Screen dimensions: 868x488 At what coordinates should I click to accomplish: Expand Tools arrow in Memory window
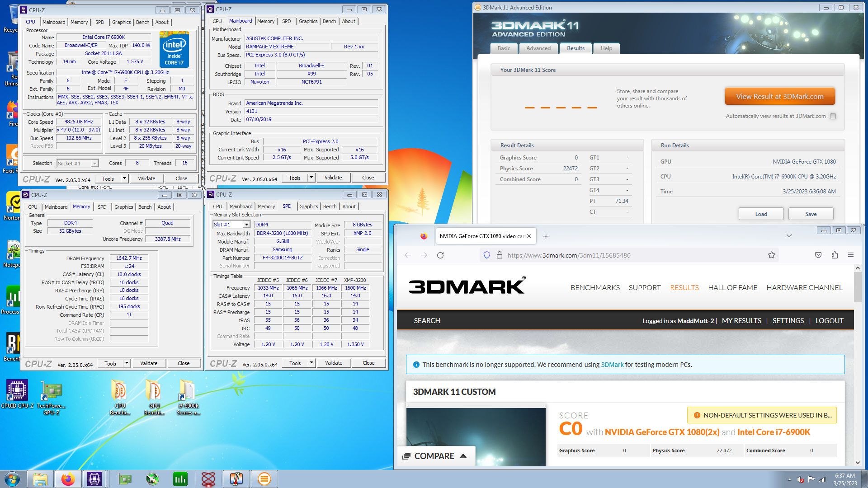pos(127,363)
